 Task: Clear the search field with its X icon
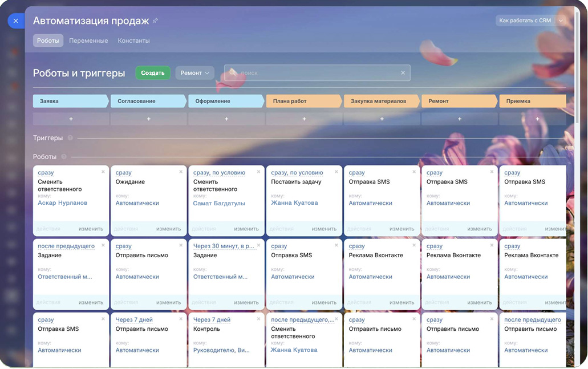403,73
